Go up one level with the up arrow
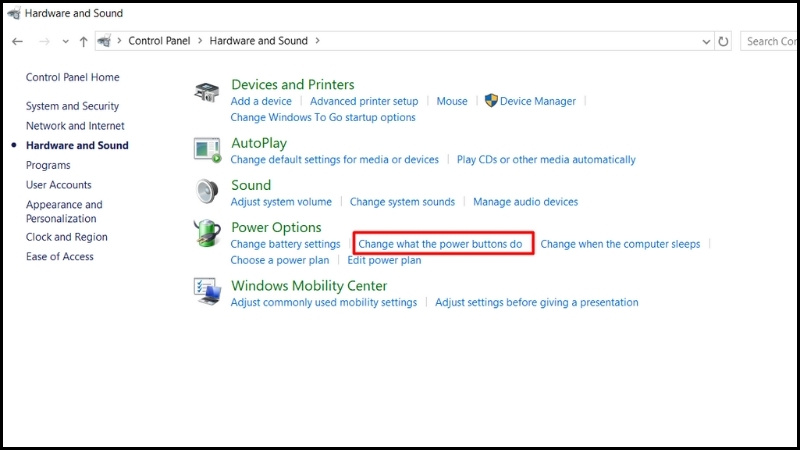 [83, 41]
